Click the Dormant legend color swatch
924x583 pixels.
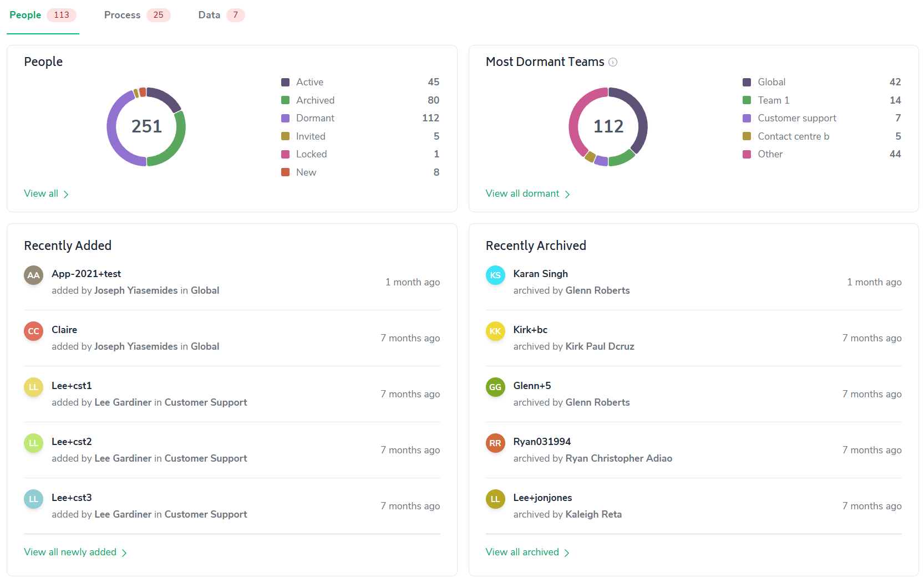coord(286,118)
